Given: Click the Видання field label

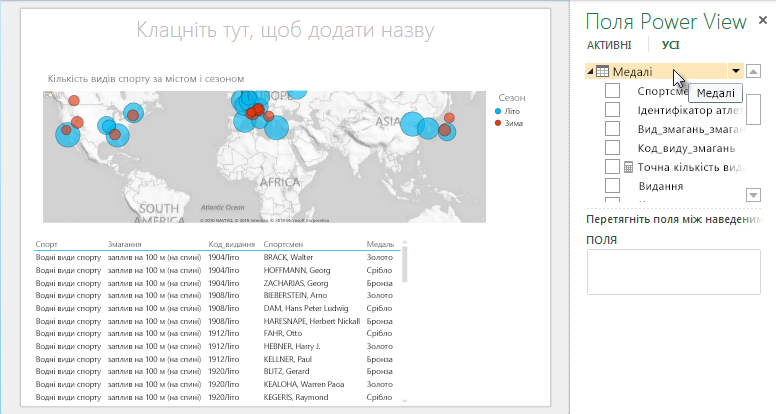Looking at the screenshot, I should click(x=661, y=186).
